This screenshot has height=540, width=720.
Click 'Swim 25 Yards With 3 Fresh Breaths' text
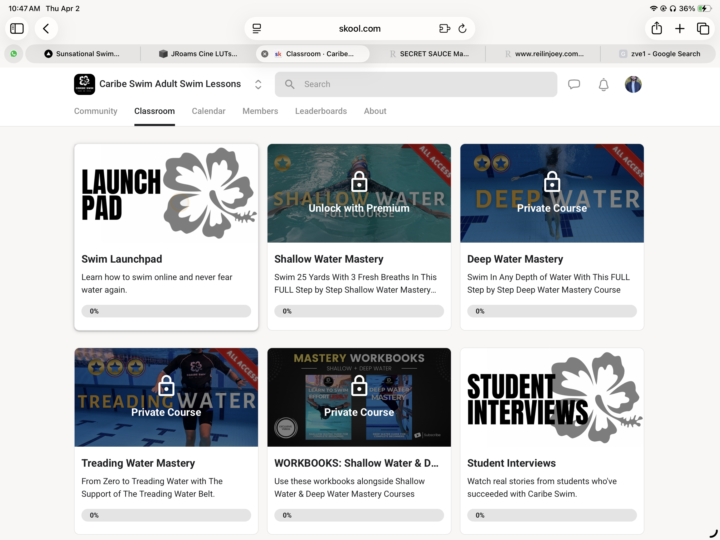click(355, 283)
